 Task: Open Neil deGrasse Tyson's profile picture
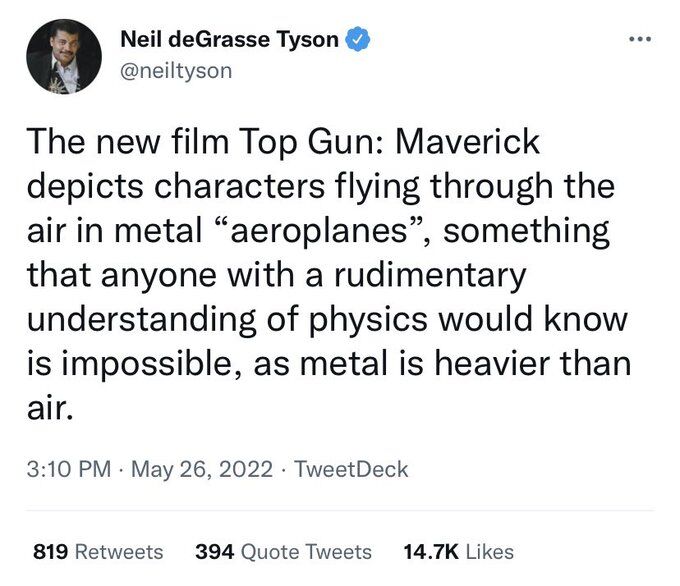pyautogui.click(x=64, y=57)
